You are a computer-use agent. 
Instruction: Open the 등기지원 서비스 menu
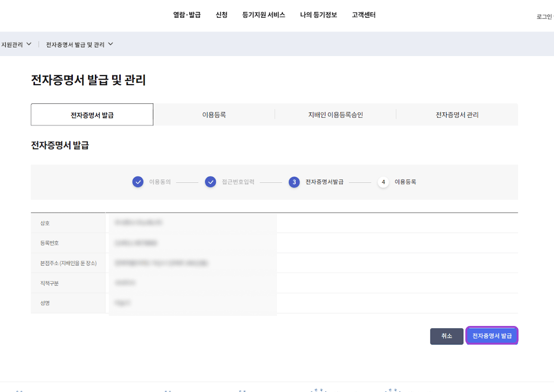[x=264, y=15]
